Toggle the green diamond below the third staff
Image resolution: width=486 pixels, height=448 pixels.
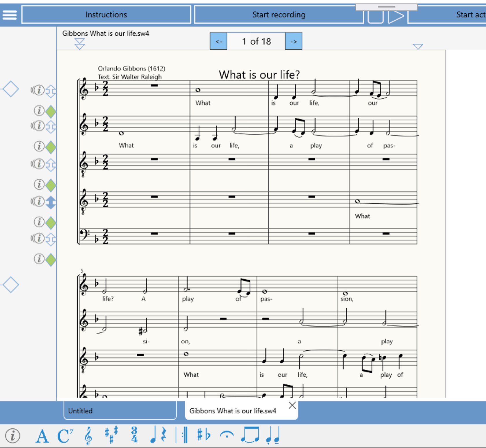(51, 185)
